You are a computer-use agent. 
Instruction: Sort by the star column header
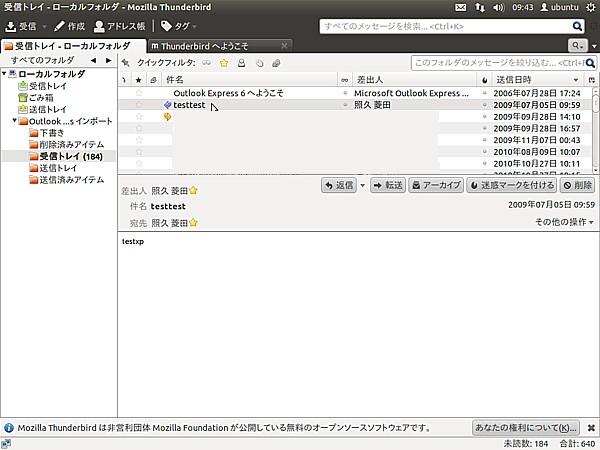[x=139, y=80]
